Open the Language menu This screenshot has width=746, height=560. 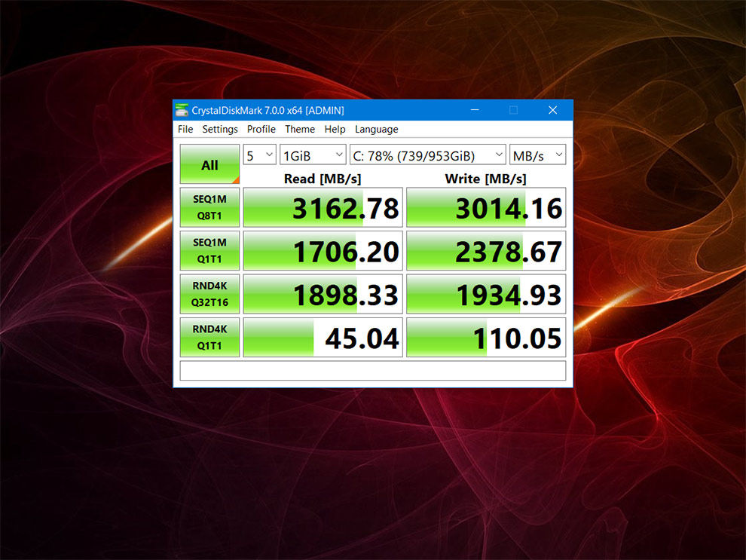(376, 130)
